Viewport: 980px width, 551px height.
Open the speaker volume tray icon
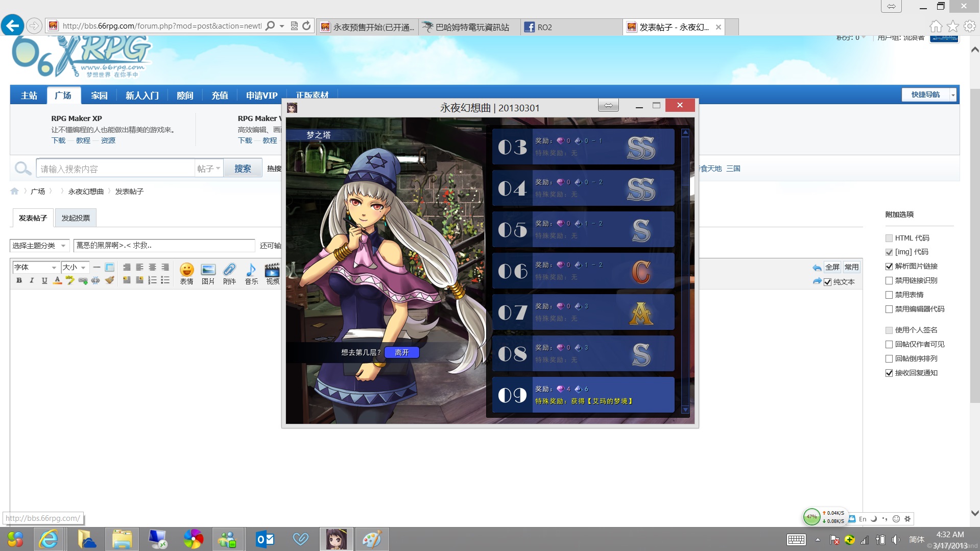pos(896,540)
